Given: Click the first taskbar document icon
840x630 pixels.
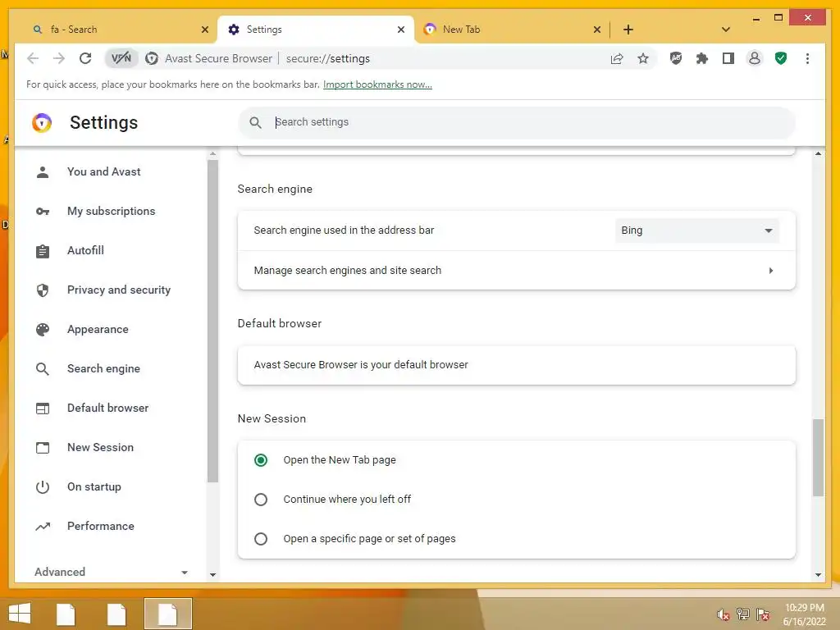Looking at the screenshot, I should point(66,614).
